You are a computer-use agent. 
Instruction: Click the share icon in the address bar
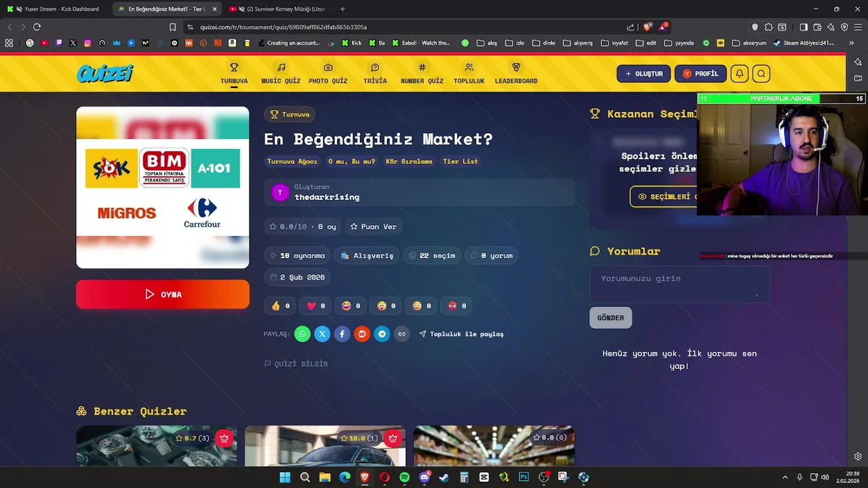pyautogui.click(x=631, y=27)
